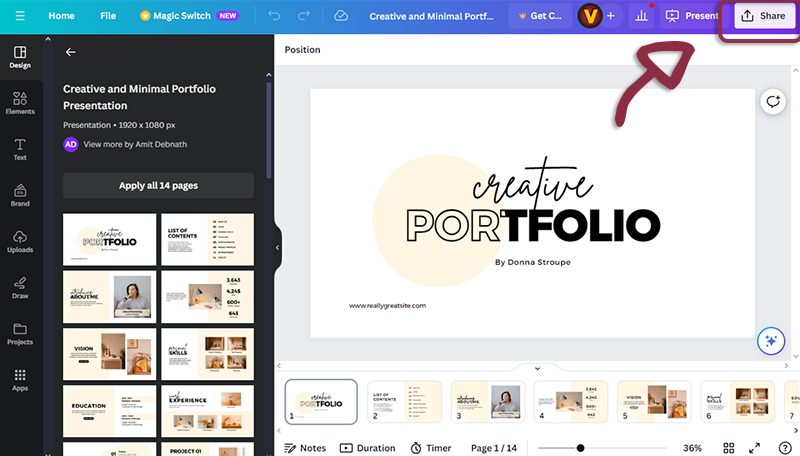Click the Magic assistant sparkle button

pyautogui.click(x=770, y=341)
